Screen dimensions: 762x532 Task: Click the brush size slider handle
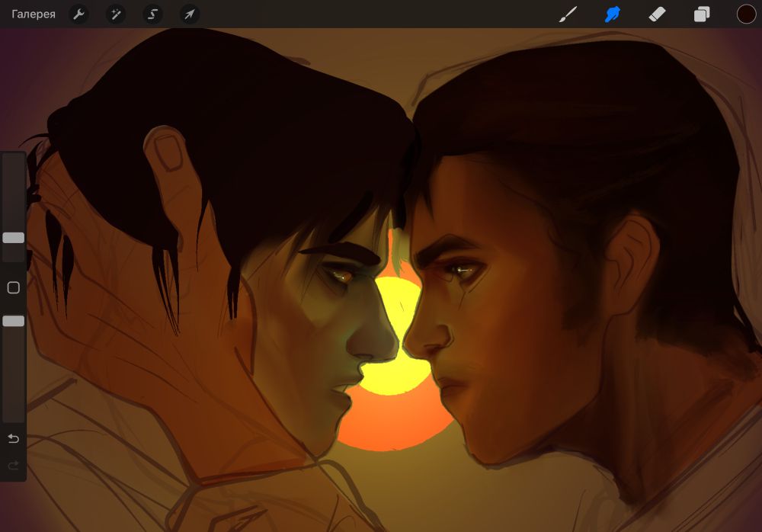(14, 237)
